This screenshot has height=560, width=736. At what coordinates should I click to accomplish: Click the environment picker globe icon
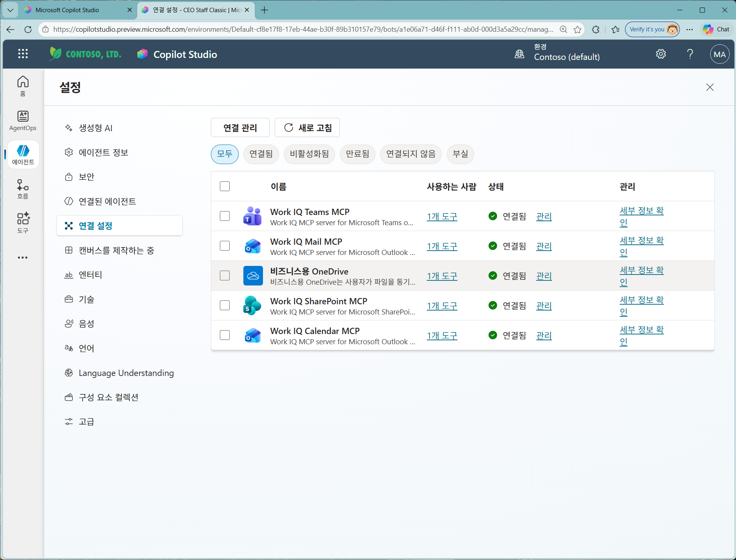519,54
